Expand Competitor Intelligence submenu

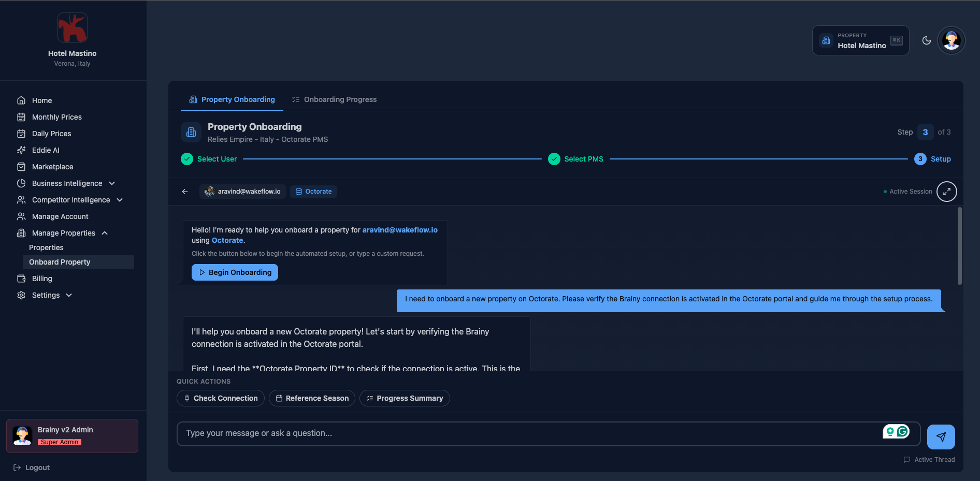tap(71, 200)
